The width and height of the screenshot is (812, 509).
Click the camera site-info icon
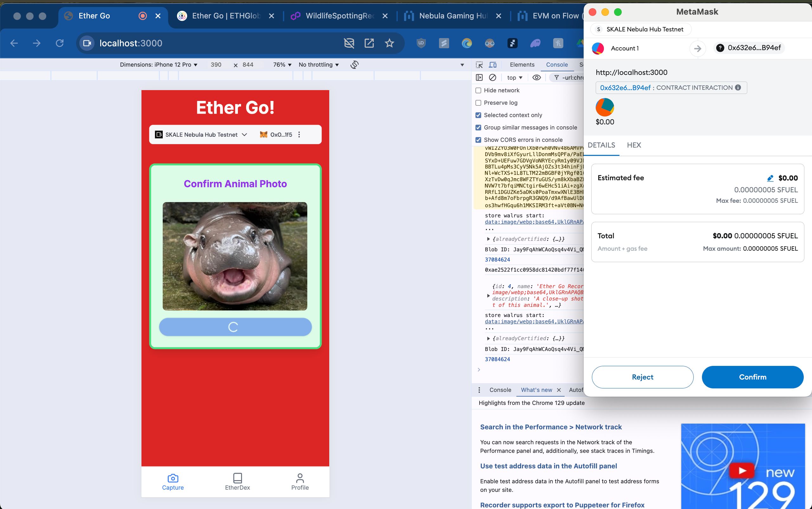[87, 43]
